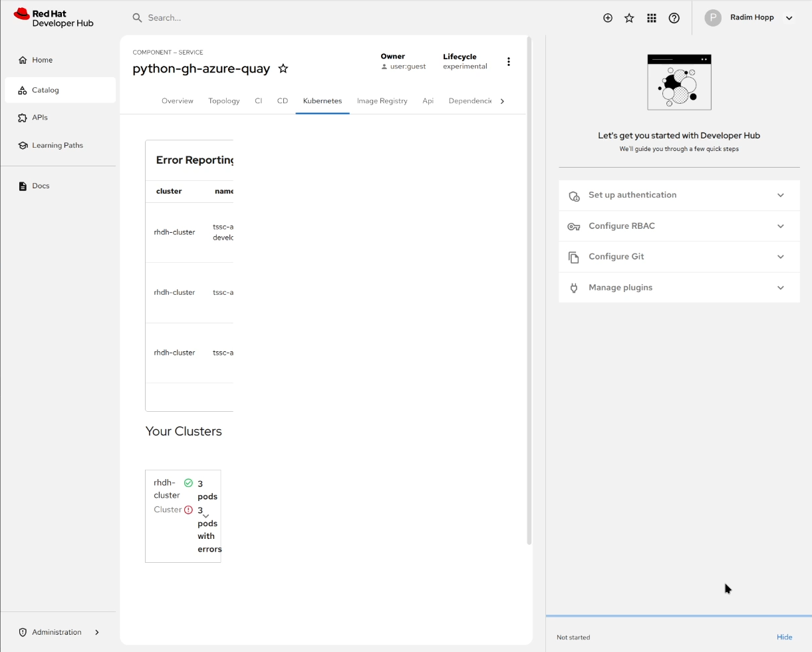Star the python-gh-azure-quay component
Image resolution: width=812 pixels, height=652 pixels.
pos(283,69)
